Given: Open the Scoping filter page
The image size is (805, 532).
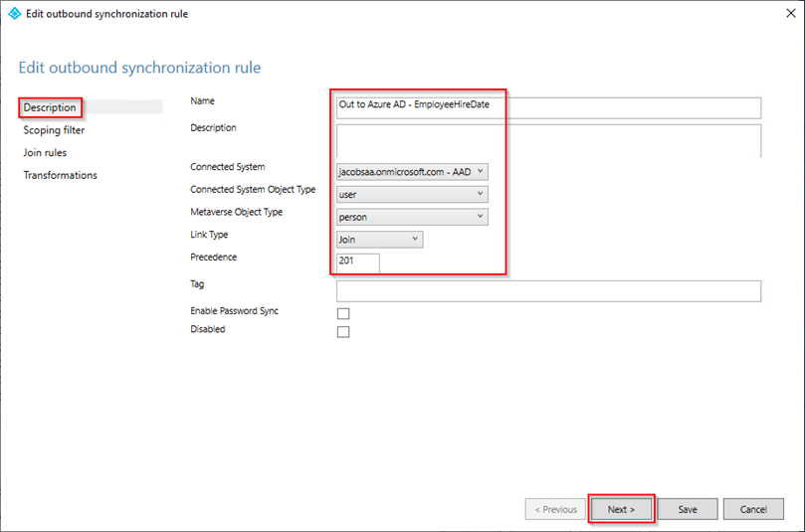Looking at the screenshot, I should (x=54, y=130).
